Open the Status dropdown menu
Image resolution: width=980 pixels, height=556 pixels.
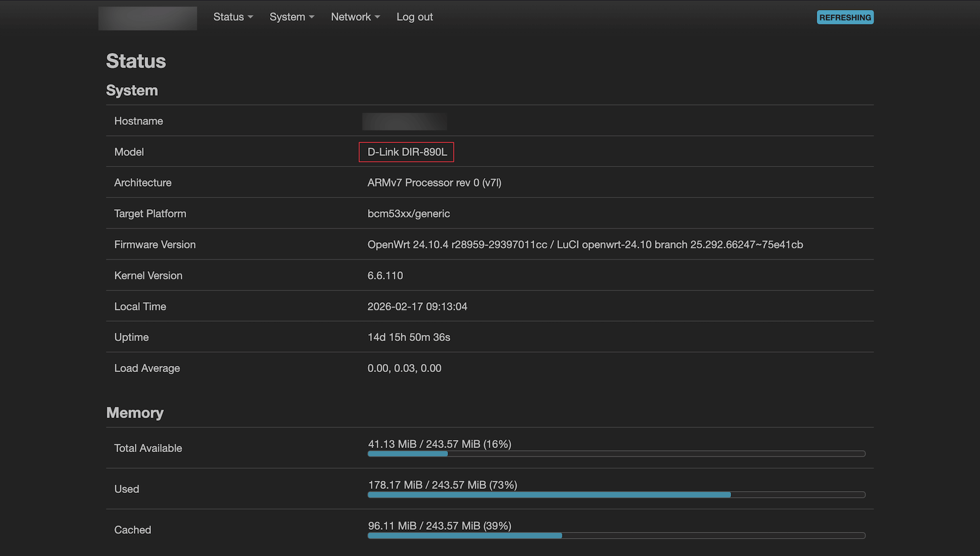pyautogui.click(x=232, y=17)
